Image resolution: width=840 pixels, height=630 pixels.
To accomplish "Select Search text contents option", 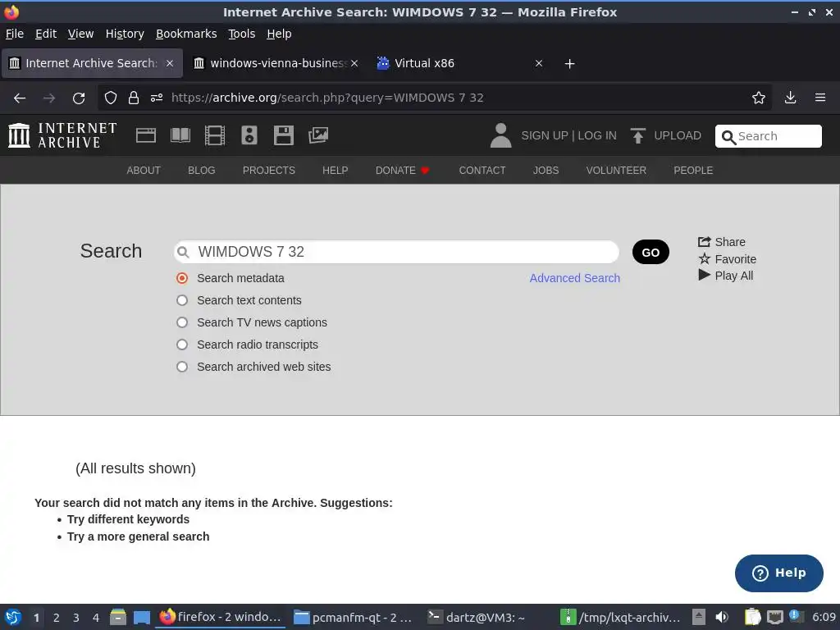I will pyautogui.click(x=182, y=300).
